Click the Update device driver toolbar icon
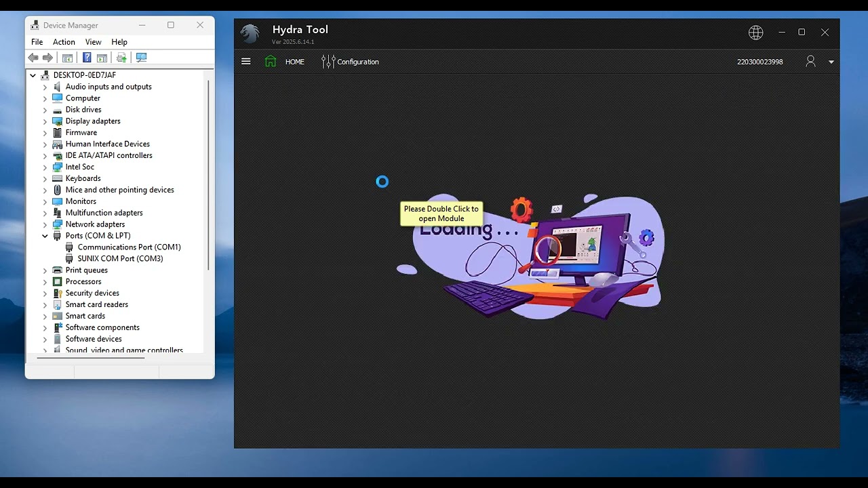Screen dimensions: 868x488 tap(121, 58)
